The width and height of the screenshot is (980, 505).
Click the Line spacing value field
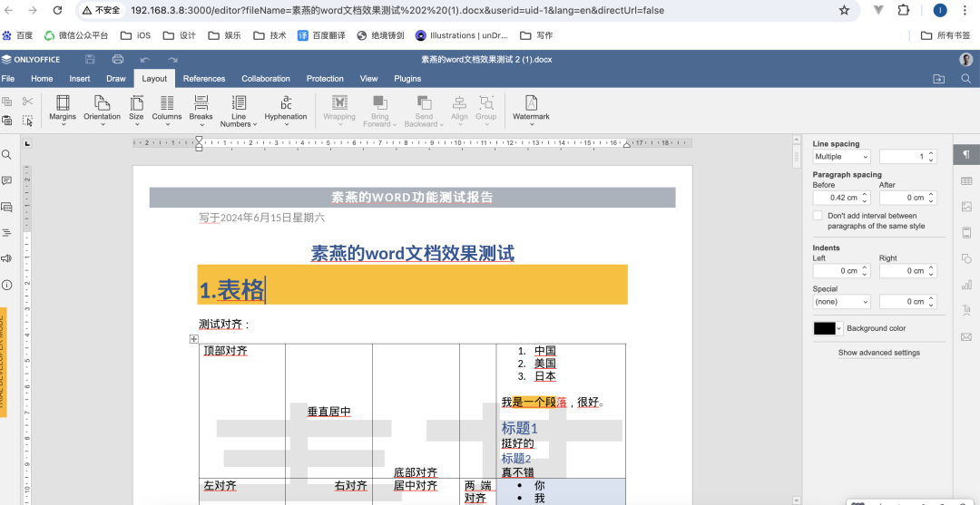(x=908, y=157)
